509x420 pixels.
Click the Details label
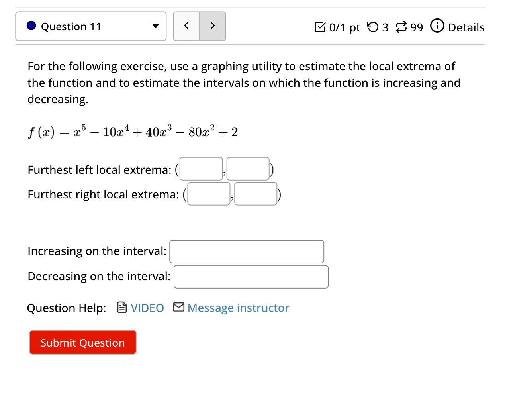(466, 27)
